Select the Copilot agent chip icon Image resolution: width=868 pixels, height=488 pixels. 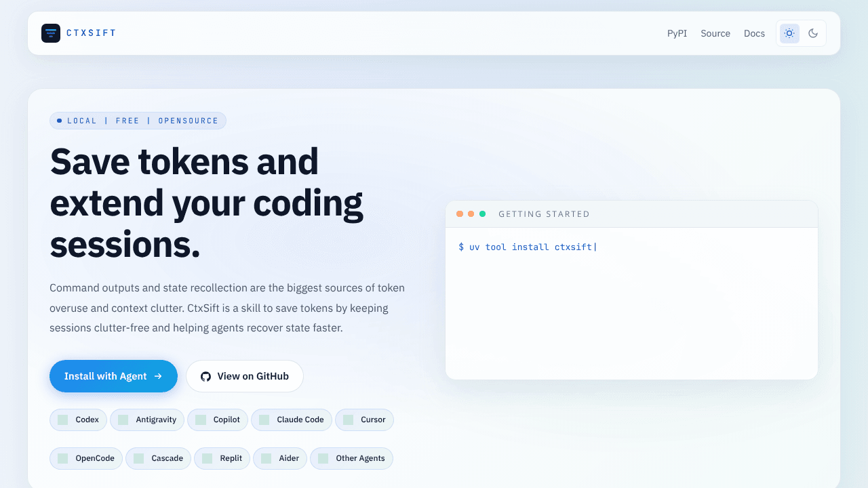point(201,420)
